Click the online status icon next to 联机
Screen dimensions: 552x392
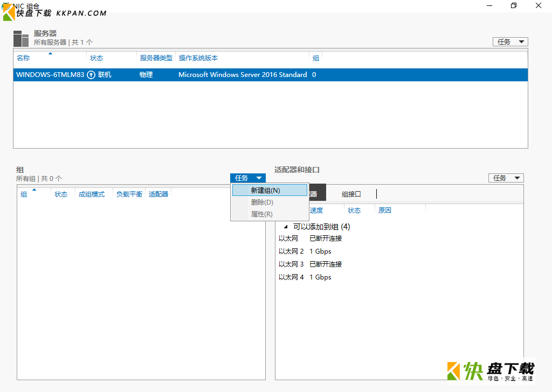[91, 75]
